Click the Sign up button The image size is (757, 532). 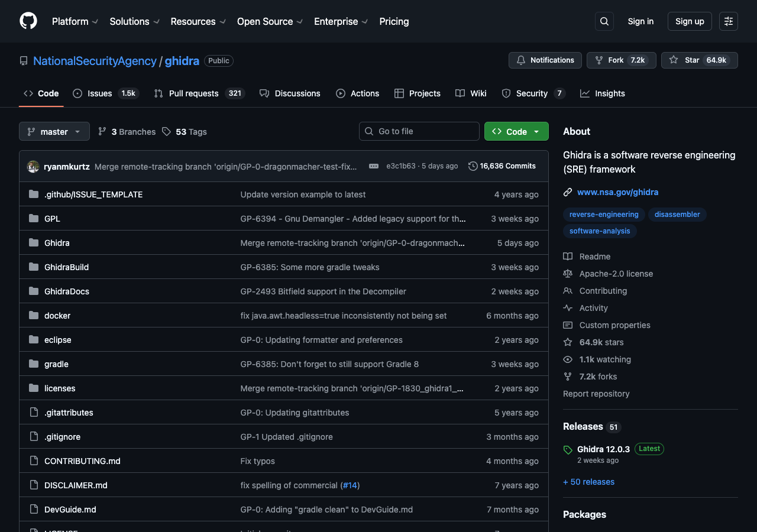point(689,21)
